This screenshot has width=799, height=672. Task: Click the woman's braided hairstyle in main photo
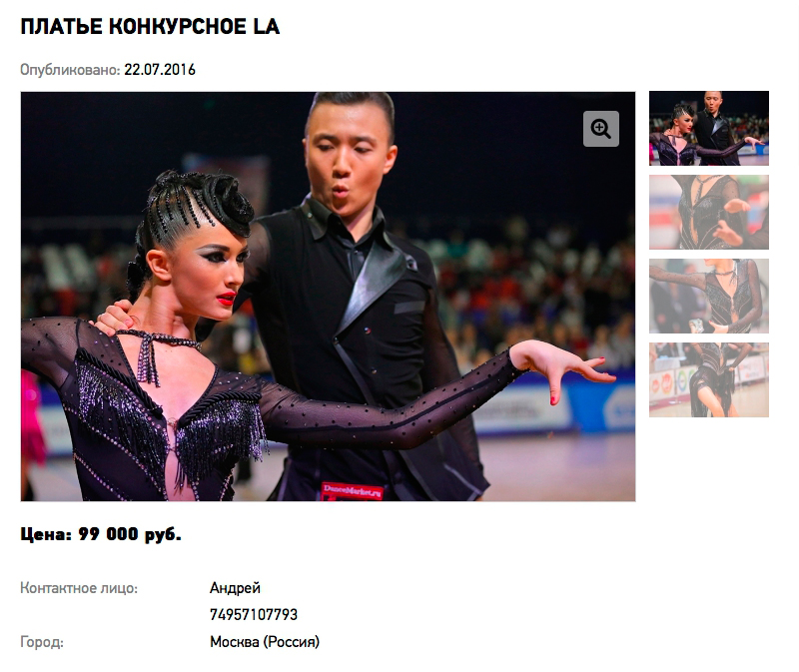196,207
